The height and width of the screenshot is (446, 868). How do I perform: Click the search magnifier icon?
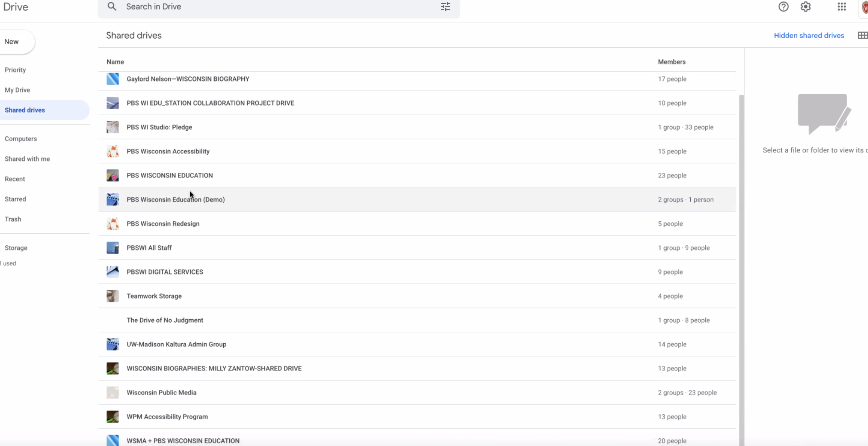[x=112, y=6]
